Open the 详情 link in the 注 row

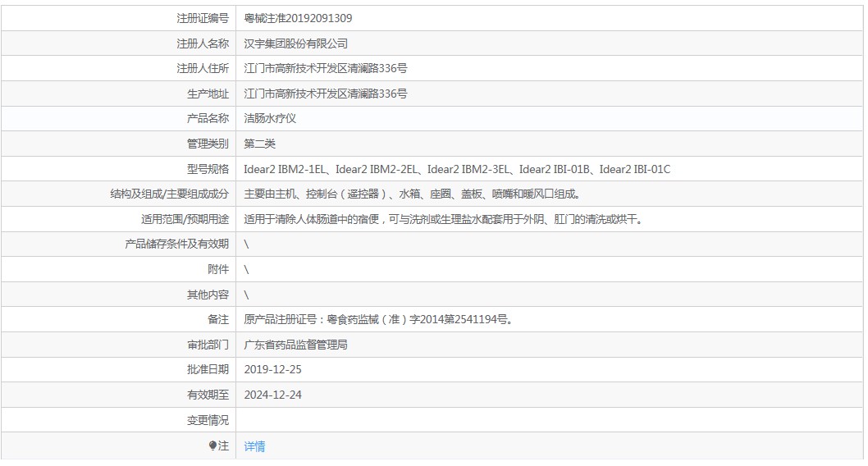[x=254, y=446]
